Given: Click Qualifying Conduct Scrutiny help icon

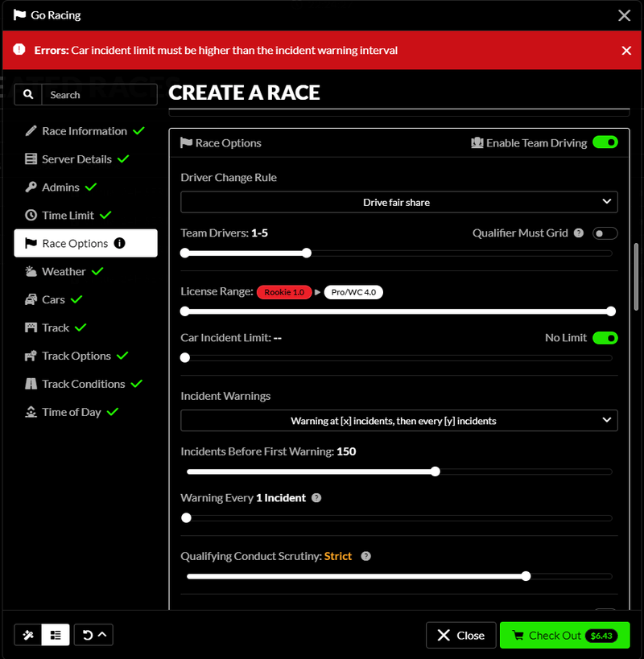Looking at the screenshot, I should pos(366,557).
